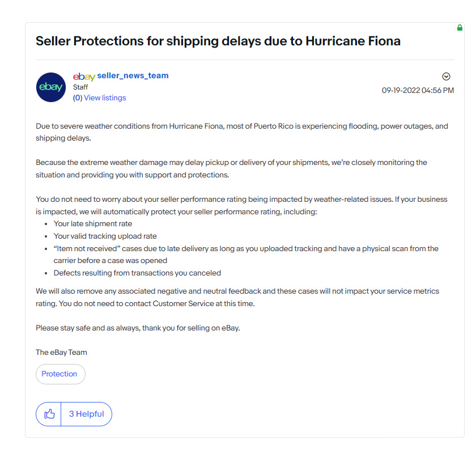Click the green lock icon
Image resolution: width=476 pixels, height=449 pixels.
click(460, 28)
